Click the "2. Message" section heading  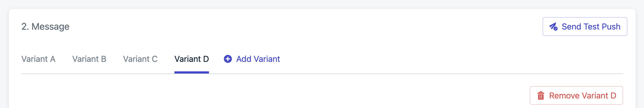coord(45,26)
